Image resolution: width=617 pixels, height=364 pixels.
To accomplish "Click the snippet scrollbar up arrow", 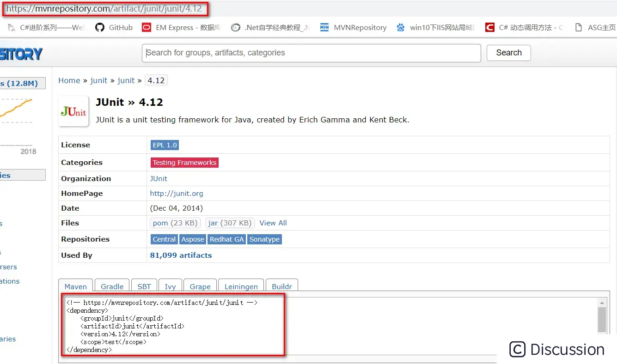I will (602, 303).
